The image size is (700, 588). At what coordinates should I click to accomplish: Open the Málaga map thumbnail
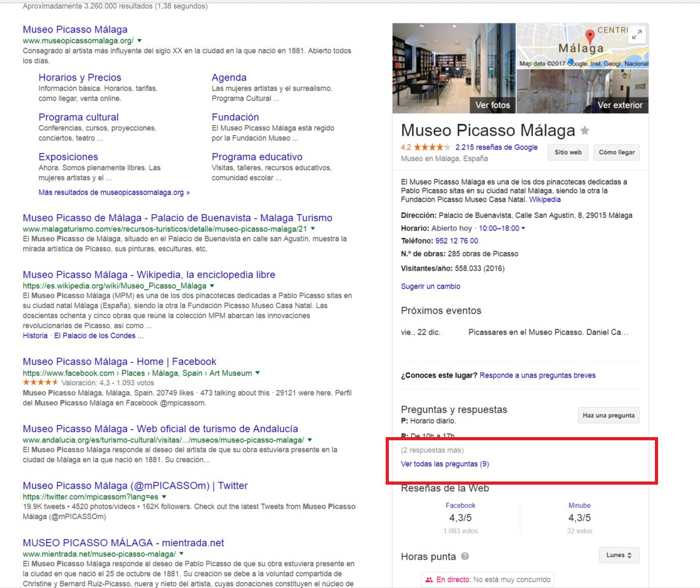582,46
